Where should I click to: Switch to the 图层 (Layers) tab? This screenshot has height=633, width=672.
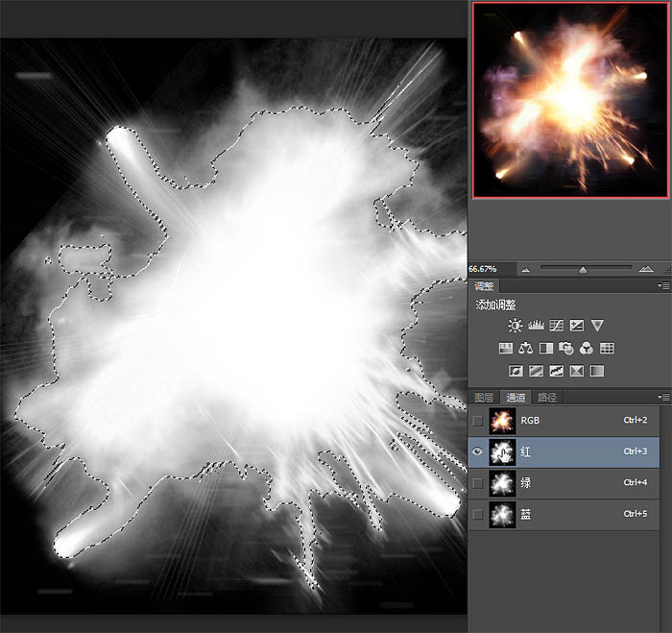click(486, 397)
